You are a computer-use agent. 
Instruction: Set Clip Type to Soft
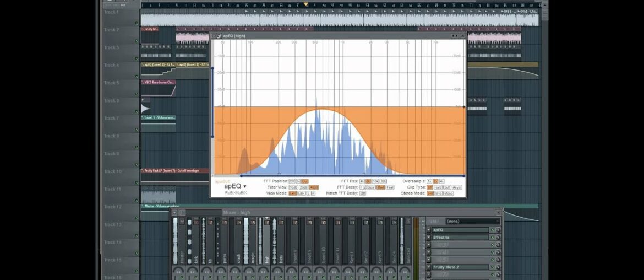(447, 187)
